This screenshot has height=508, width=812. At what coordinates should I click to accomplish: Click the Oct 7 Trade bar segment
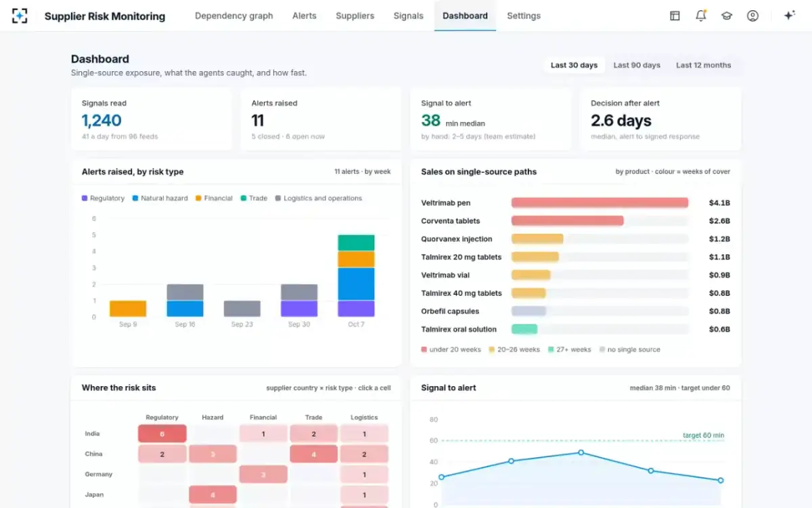(x=356, y=243)
